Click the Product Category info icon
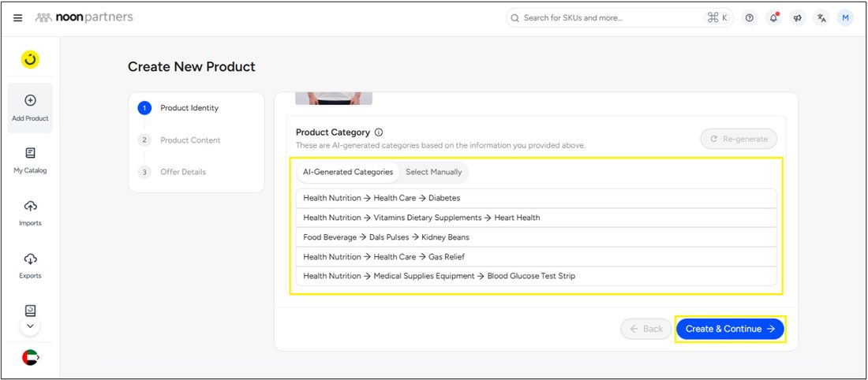 pyautogui.click(x=379, y=132)
